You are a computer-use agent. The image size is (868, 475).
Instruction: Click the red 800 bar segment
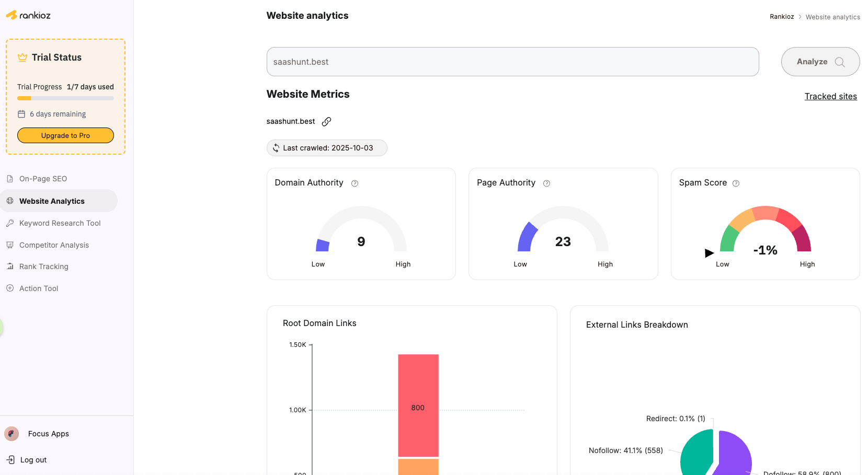[x=418, y=405]
